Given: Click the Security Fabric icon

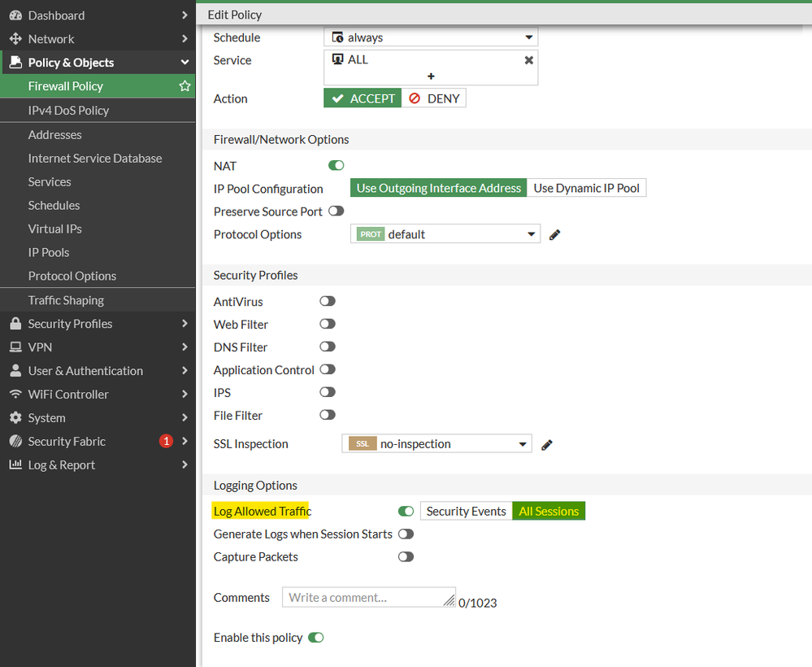Looking at the screenshot, I should (x=15, y=441).
